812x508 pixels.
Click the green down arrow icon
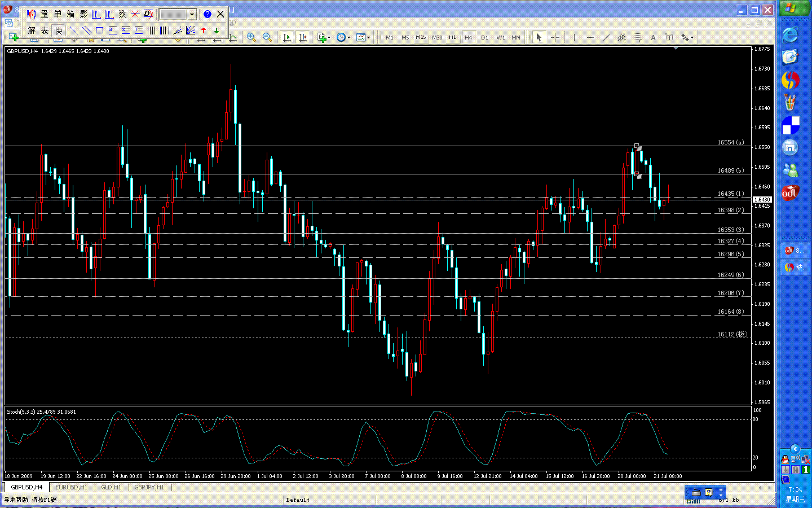217,30
